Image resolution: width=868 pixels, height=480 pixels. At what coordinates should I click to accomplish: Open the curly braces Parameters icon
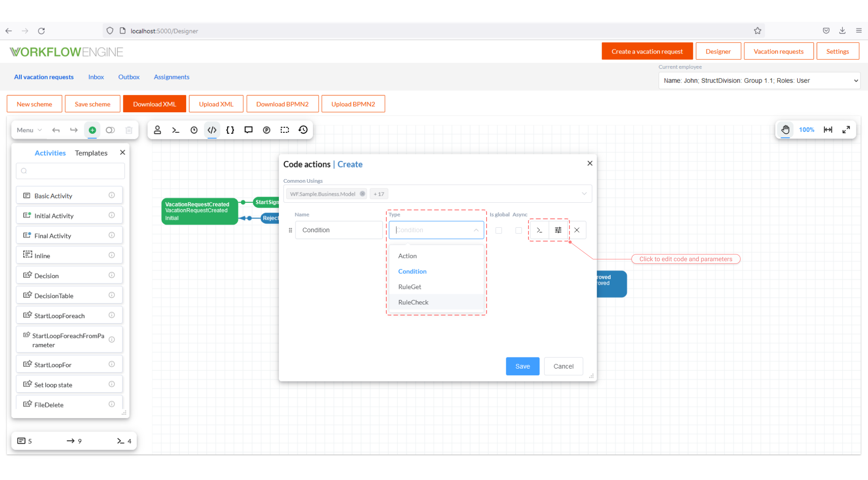click(x=230, y=130)
